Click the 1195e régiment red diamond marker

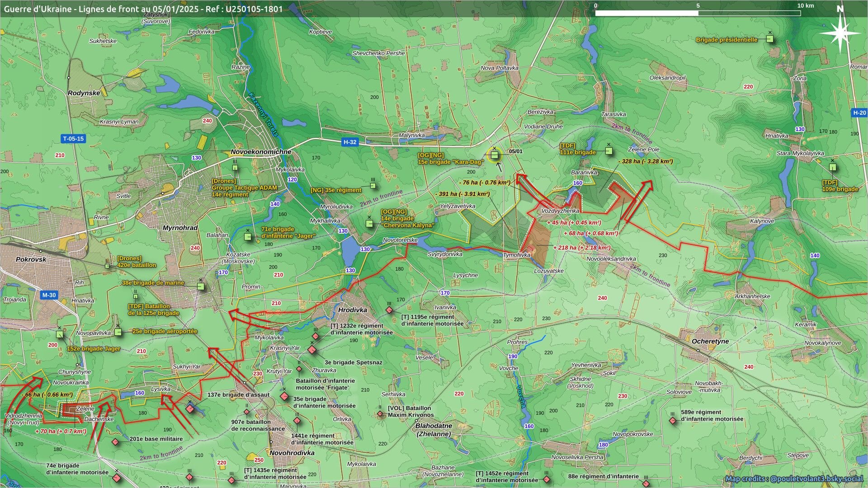point(389,310)
